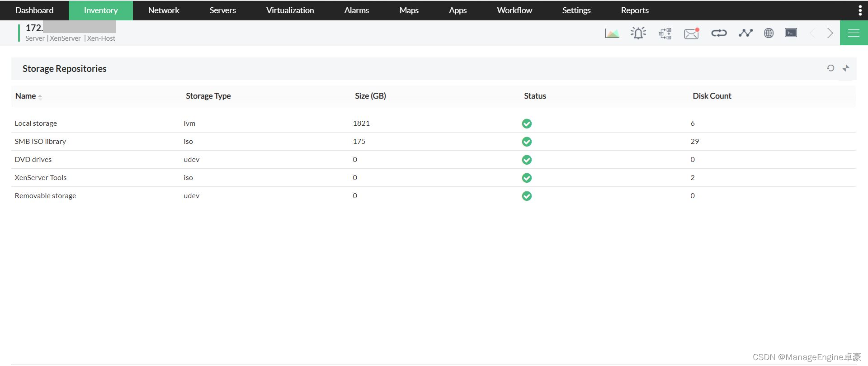Screen dimensions: 868x366
Task: Click the Storage Repositories title
Action: [x=65, y=69]
